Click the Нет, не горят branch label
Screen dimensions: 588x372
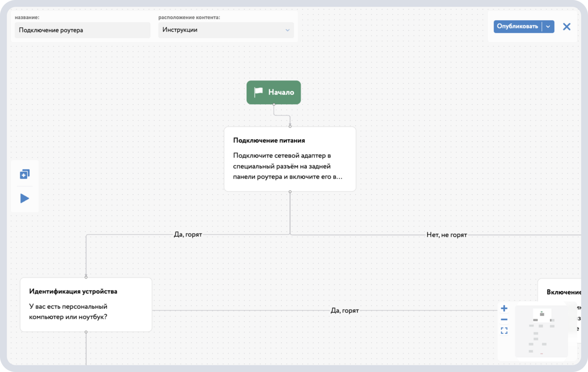[x=446, y=235]
